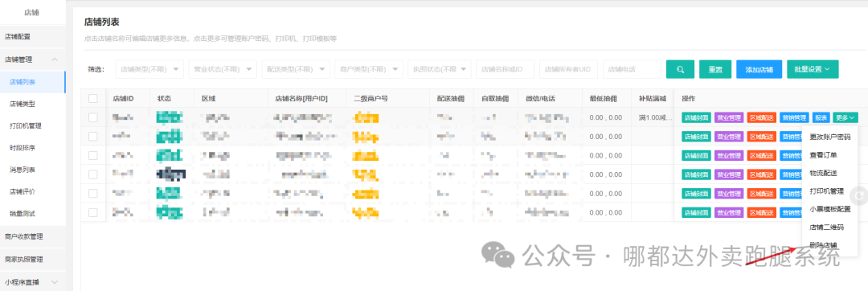The height and width of the screenshot is (291, 868).
Task: Expand the 批量设置 dropdown button
Action: (813, 70)
